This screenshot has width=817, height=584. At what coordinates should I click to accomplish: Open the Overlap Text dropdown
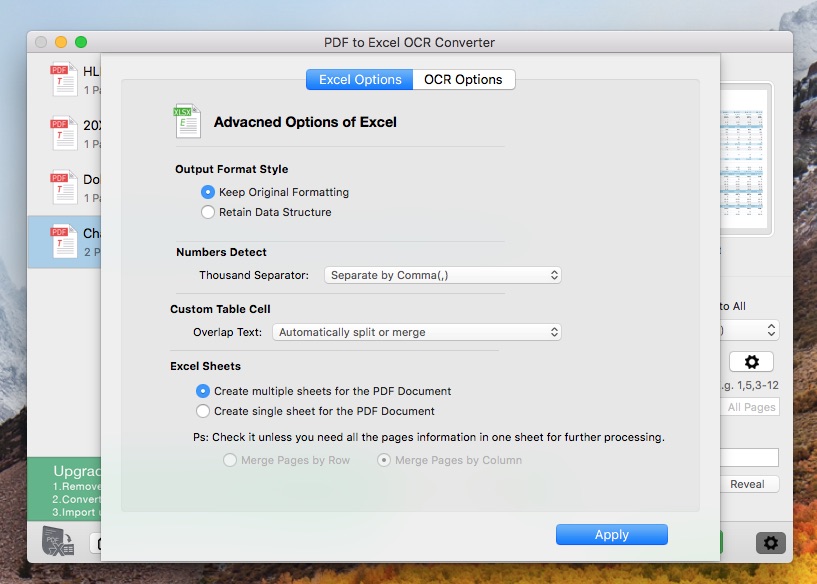(x=416, y=332)
